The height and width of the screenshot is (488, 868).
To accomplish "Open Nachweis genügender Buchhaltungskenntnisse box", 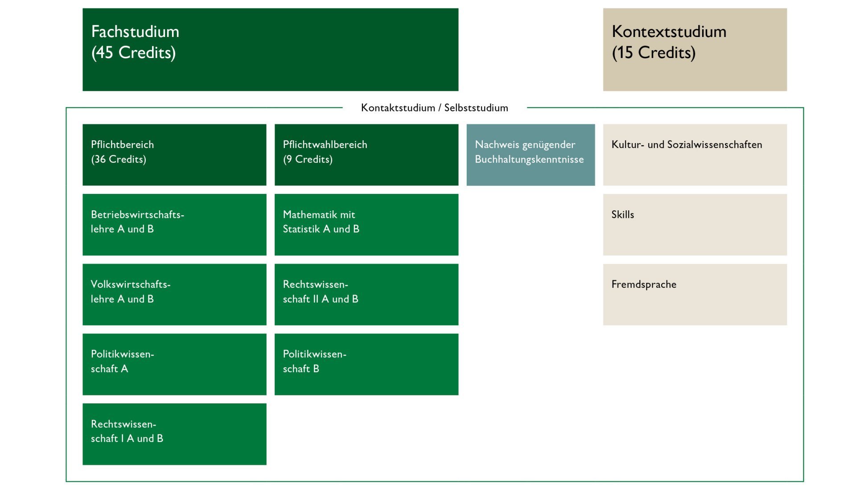I will [530, 154].
